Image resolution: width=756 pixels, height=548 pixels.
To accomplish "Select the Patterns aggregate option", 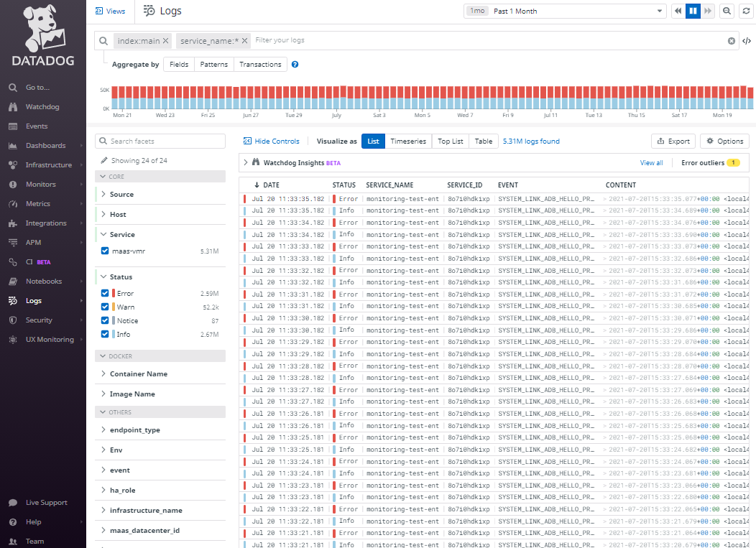I will 213,65.
